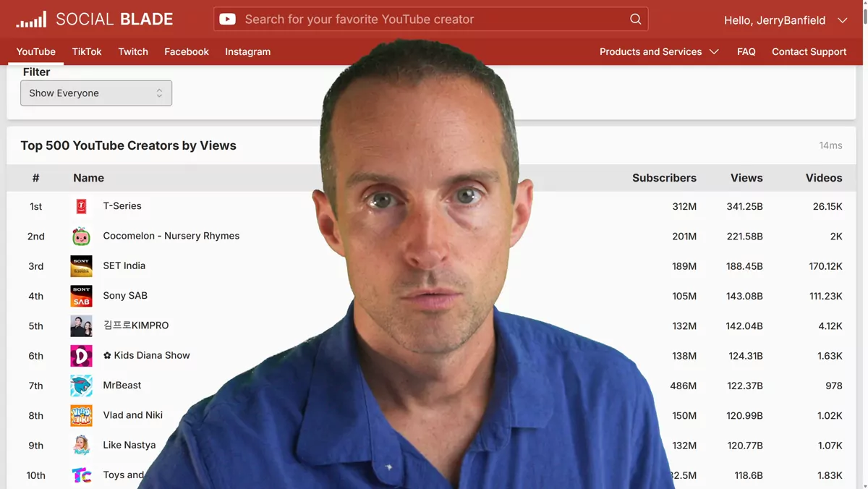
Task: Click the Videos column header
Action: click(824, 178)
